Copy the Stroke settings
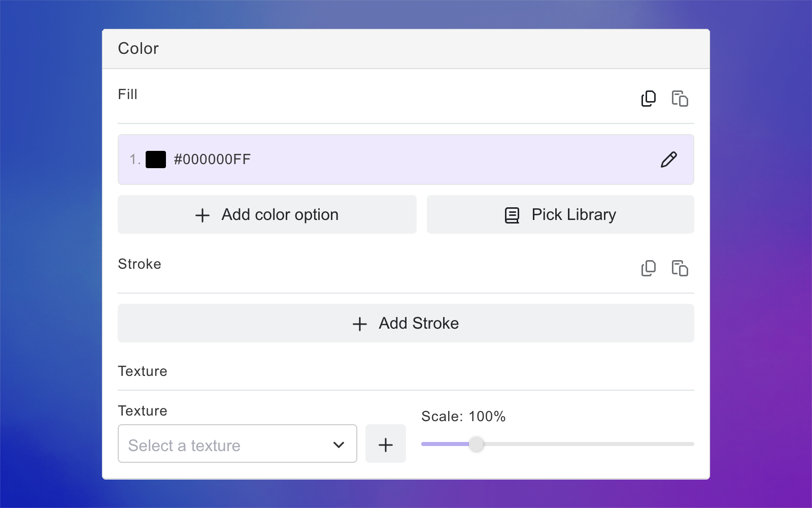Screen dimensions: 812x508 649,268
